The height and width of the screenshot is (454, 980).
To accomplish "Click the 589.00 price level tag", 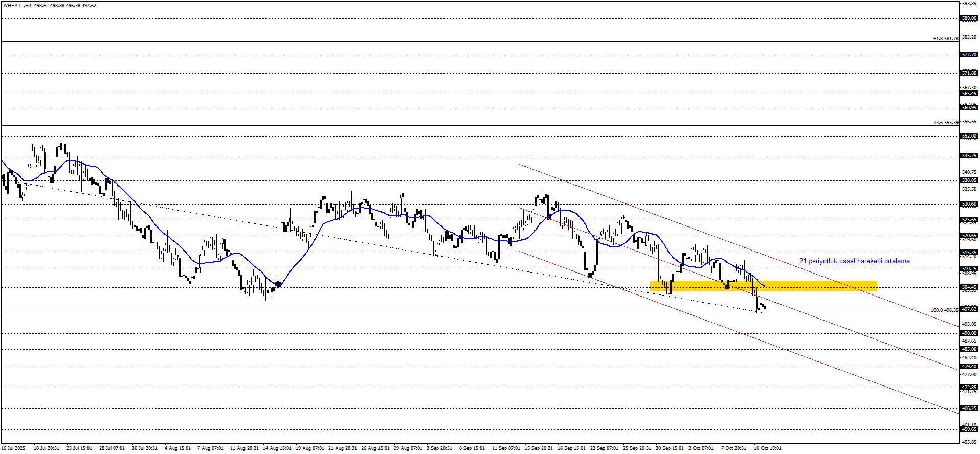I will click(x=969, y=18).
